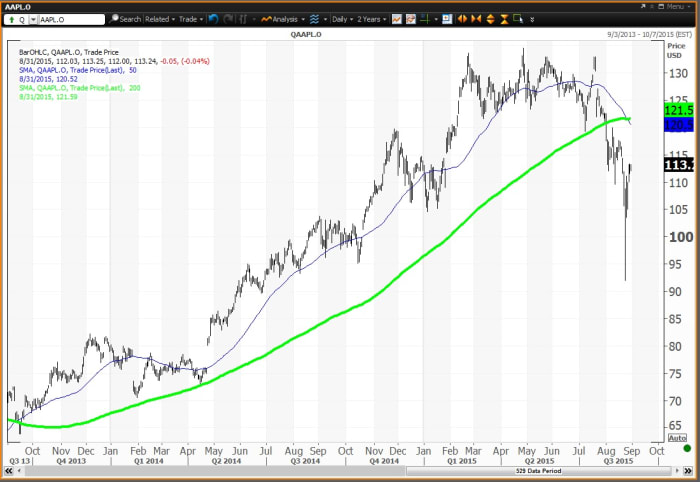Open the Trade dropdown menu
Image resolution: width=700 pixels, height=482 pixels.
(190, 19)
